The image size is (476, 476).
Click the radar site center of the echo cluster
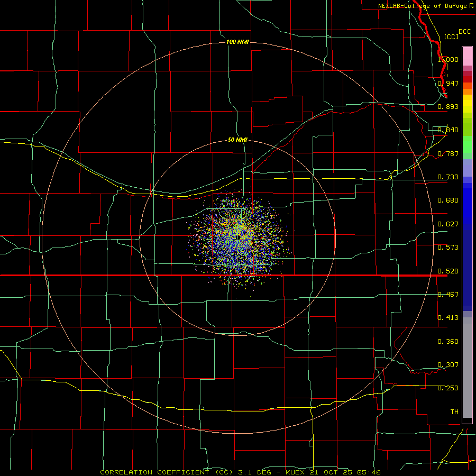[x=239, y=236]
